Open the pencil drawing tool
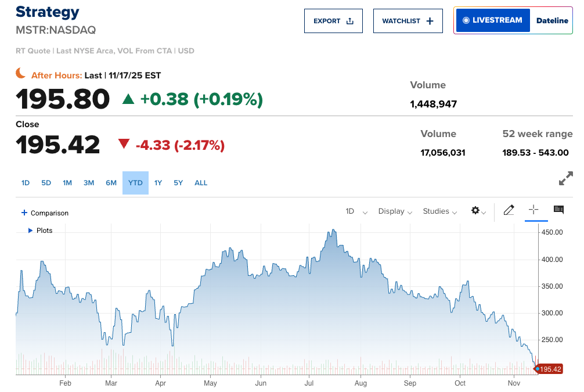The image size is (584, 392). pos(509,210)
